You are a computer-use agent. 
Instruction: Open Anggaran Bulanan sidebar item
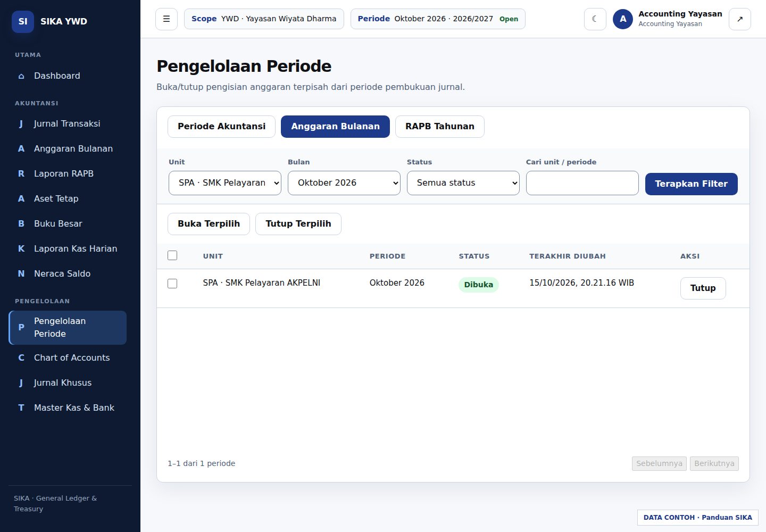[x=68, y=148]
